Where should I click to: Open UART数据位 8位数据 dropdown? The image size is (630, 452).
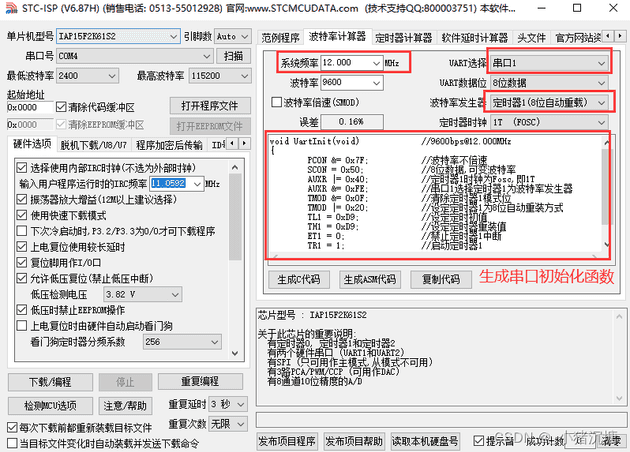tap(549, 83)
